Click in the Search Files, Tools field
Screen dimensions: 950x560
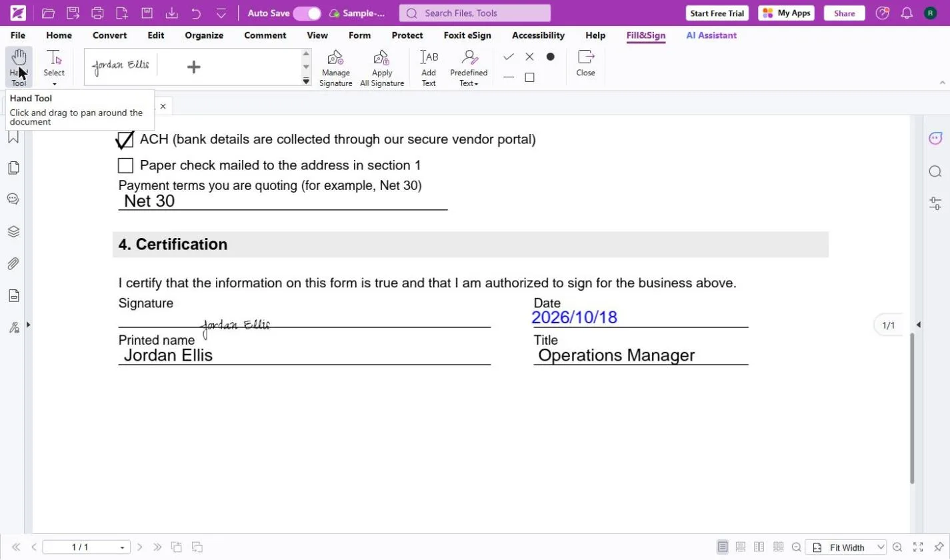475,13
